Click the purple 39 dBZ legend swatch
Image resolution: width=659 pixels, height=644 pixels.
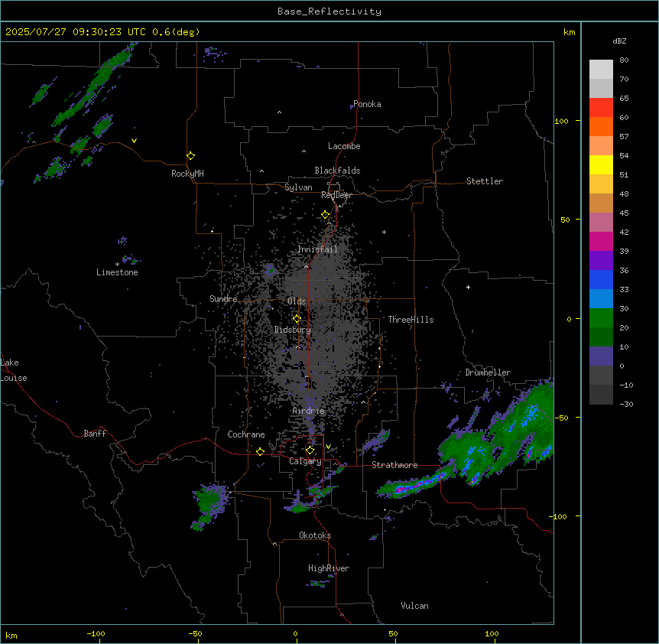(601, 261)
